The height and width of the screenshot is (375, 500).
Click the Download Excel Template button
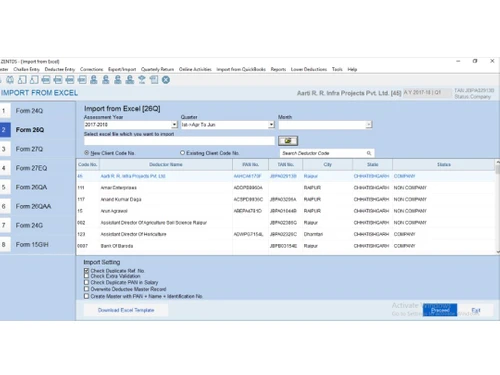point(126,310)
